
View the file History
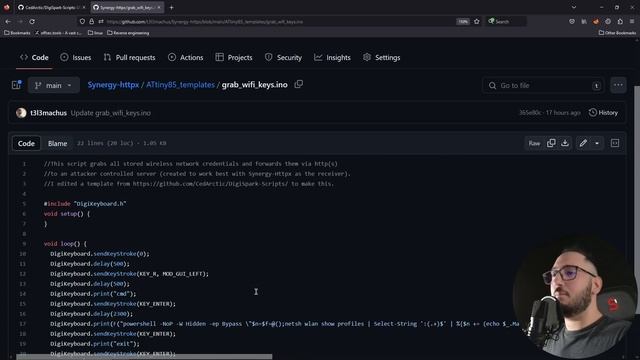[x=603, y=113]
